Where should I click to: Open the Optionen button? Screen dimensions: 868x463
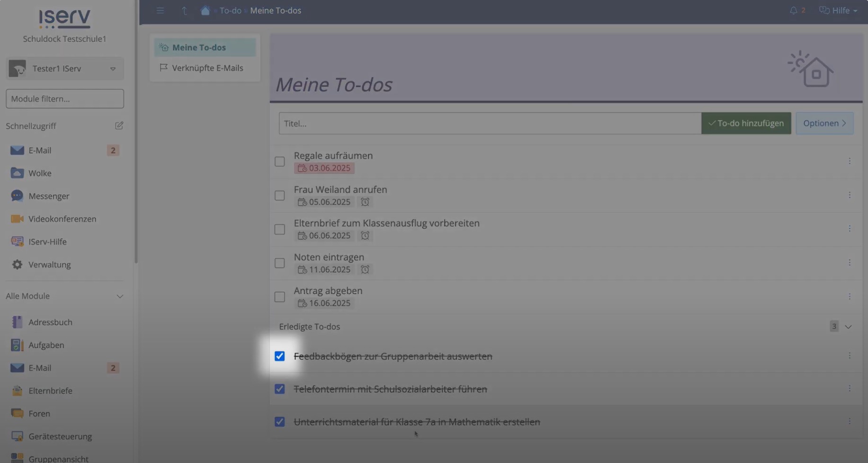coord(824,123)
